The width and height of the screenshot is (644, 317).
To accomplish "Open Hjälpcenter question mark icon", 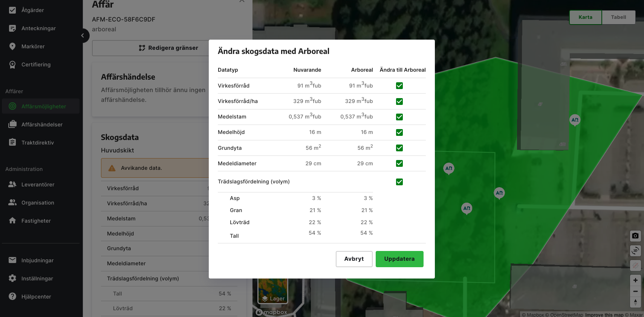I will click(12, 296).
